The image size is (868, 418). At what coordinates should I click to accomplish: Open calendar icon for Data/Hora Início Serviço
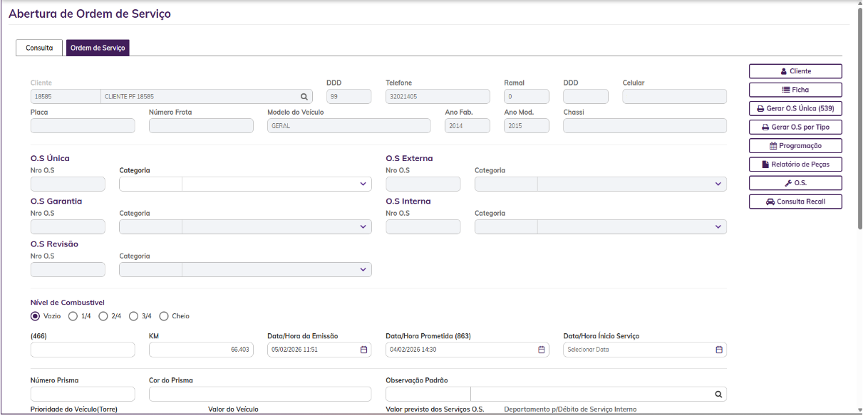point(718,350)
